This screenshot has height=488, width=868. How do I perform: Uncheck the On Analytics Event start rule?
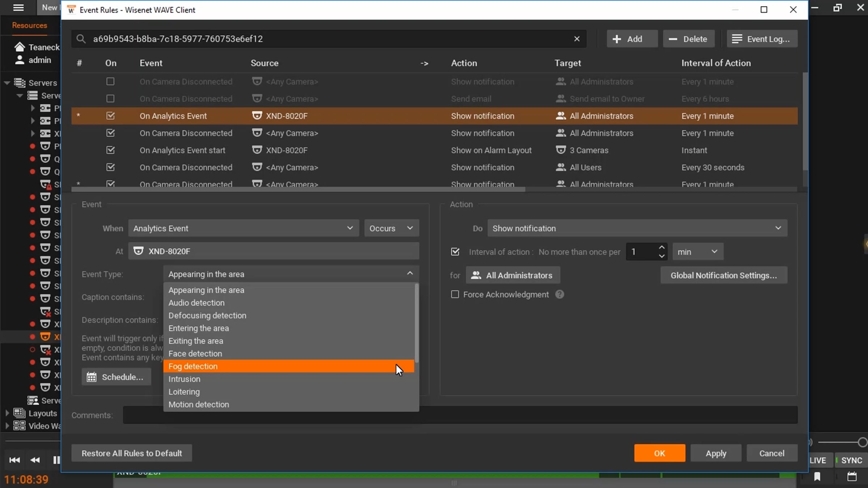click(110, 150)
